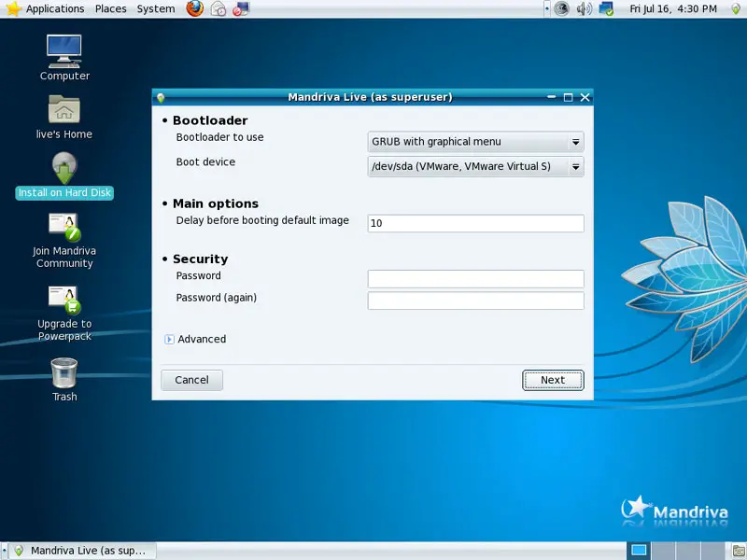Click the trash applet in bottom panel
747x560 pixels.
(x=739, y=551)
